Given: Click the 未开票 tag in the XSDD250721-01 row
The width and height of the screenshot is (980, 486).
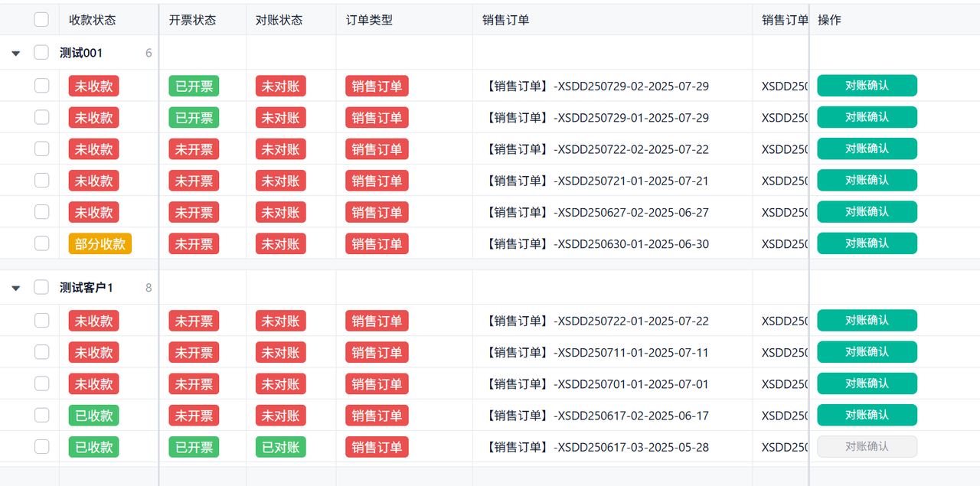Looking at the screenshot, I should (x=194, y=180).
